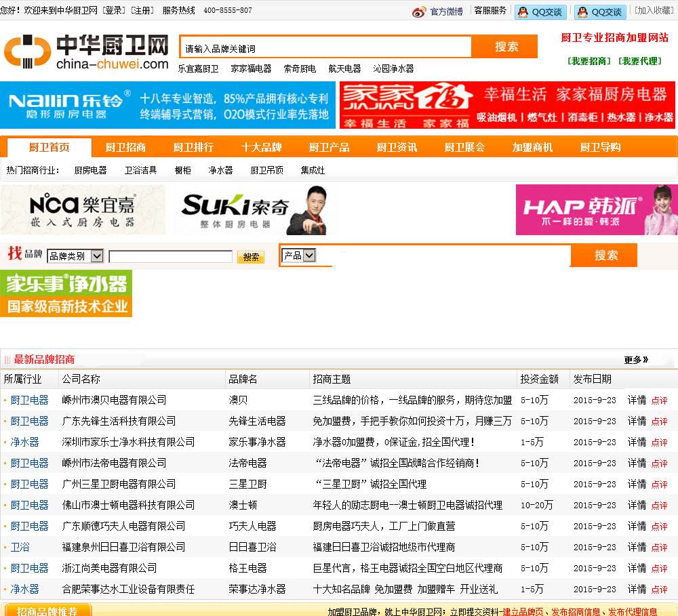Open the 航天电器 hot keyword link

point(344,68)
